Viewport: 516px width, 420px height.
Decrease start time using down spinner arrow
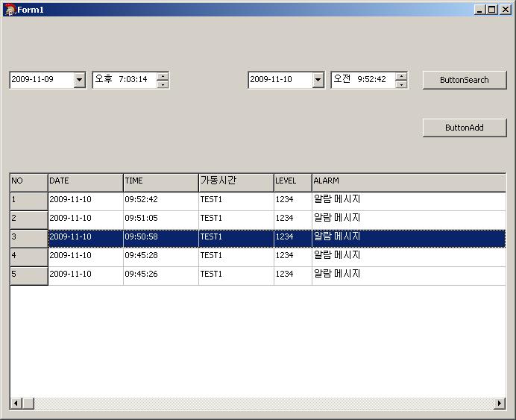pos(163,84)
